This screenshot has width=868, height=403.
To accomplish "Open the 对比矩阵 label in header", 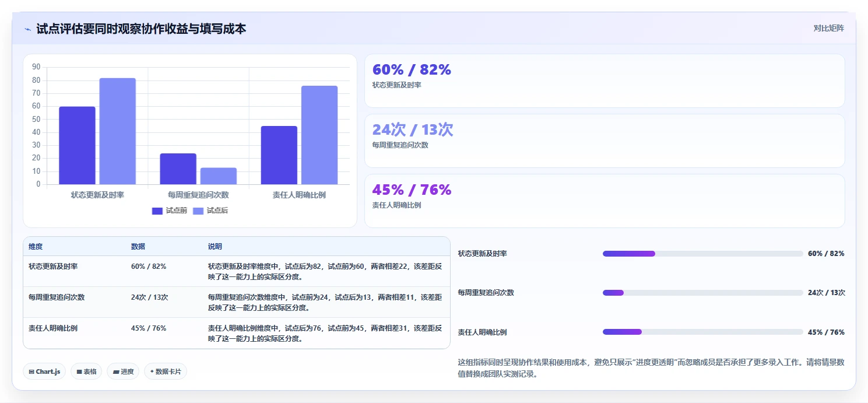I will (x=828, y=28).
